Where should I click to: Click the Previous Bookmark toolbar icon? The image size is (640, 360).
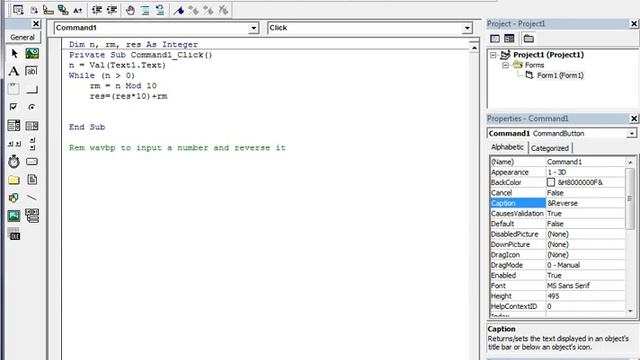[x=208, y=10]
